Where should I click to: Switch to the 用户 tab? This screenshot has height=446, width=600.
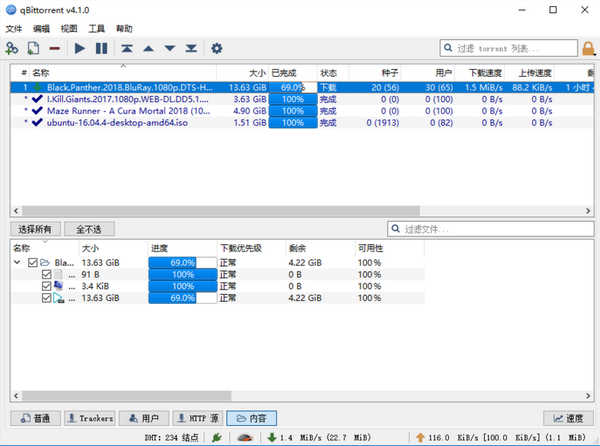click(x=144, y=418)
